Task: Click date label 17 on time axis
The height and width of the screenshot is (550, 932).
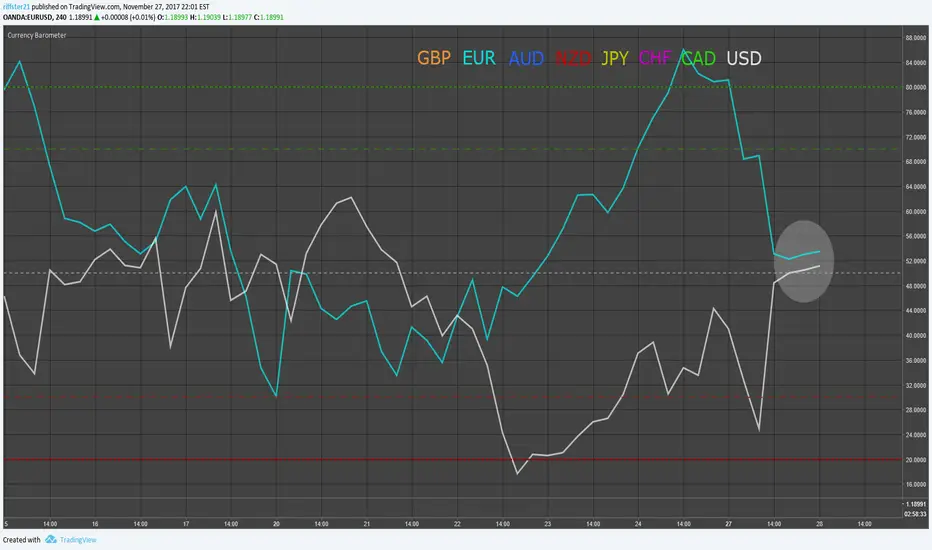Action: point(186,524)
